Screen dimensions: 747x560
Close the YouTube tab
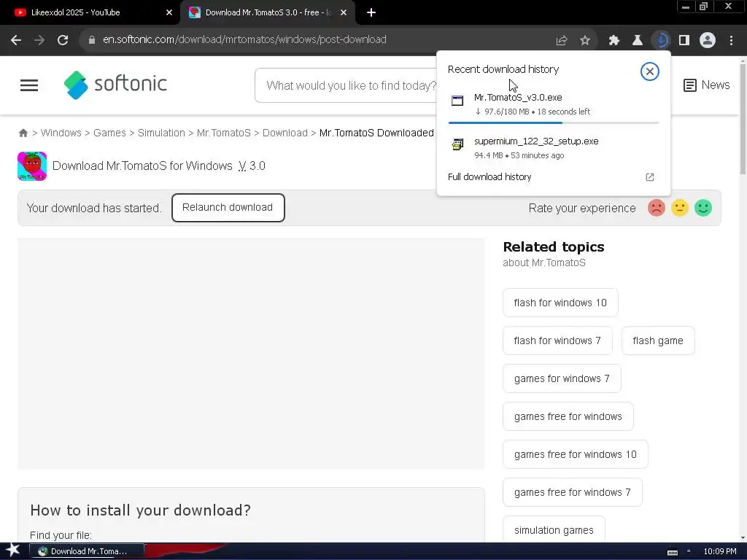(x=169, y=12)
